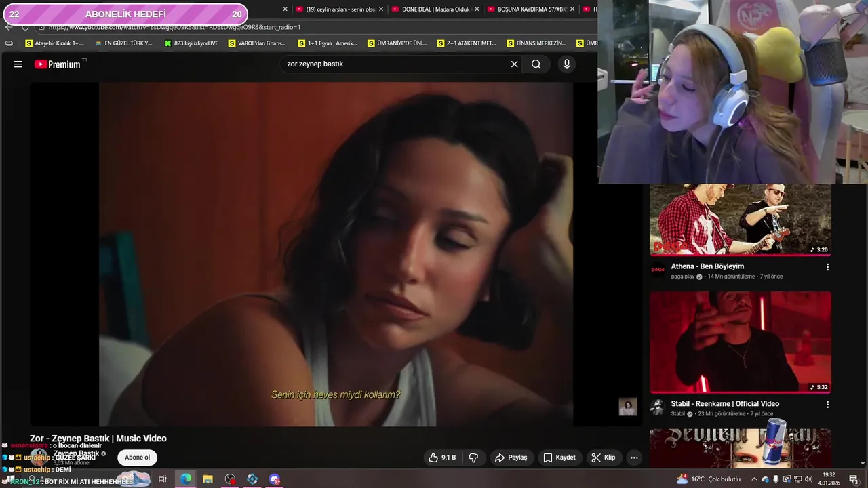Open the Stabil channel avatar
The width and height of the screenshot is (868, 488).
pyautogui.click(x=657, y=407)
